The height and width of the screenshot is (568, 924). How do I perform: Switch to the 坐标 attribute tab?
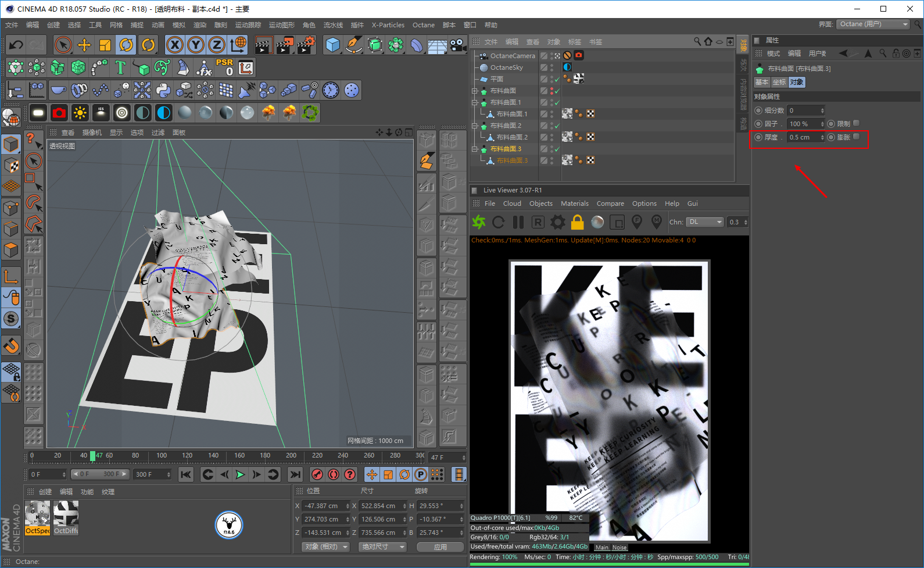(x=779, y=82)
